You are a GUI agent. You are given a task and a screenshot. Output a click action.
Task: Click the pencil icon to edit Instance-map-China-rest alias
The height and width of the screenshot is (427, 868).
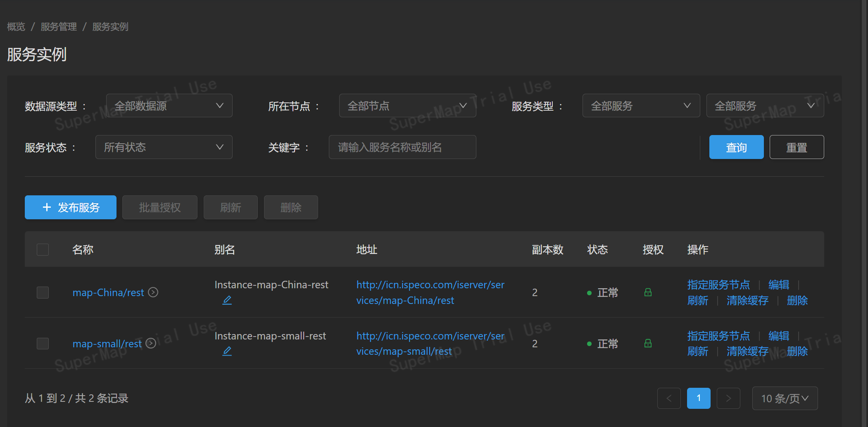pyautogui.click(x=227, y=300)
